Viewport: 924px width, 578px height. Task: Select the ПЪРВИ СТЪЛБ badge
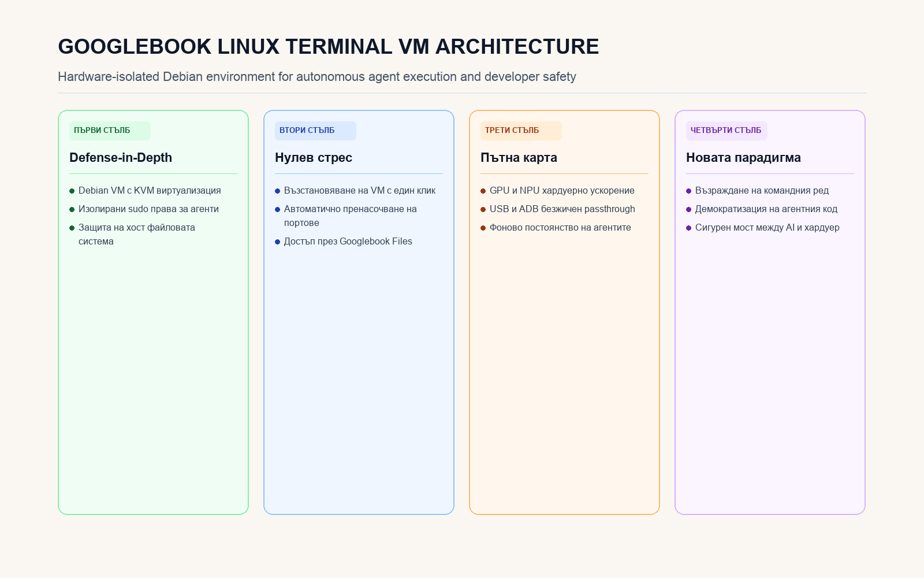tap(110, 131)
